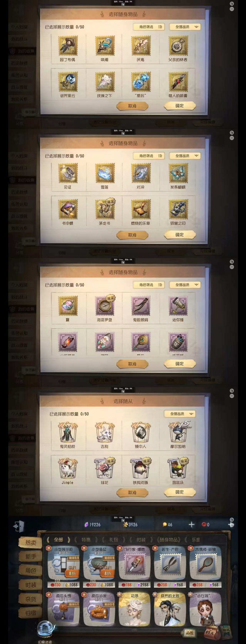Open the 杂货 side category tab

pos(31,599)
